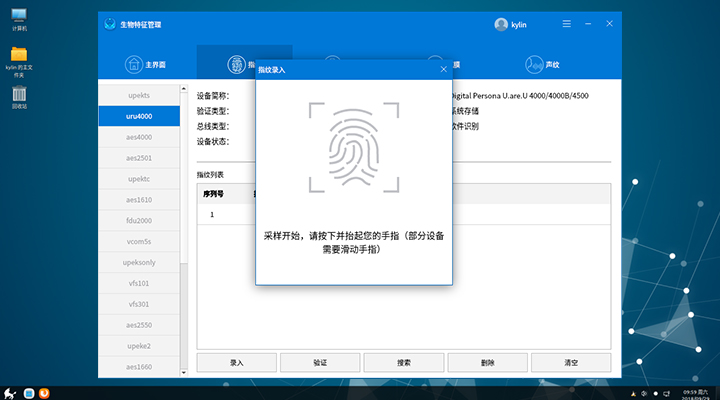This screenshot has height=400, width=720.
Task: Click the orange taskbar app icon
Action: (44, 393)
